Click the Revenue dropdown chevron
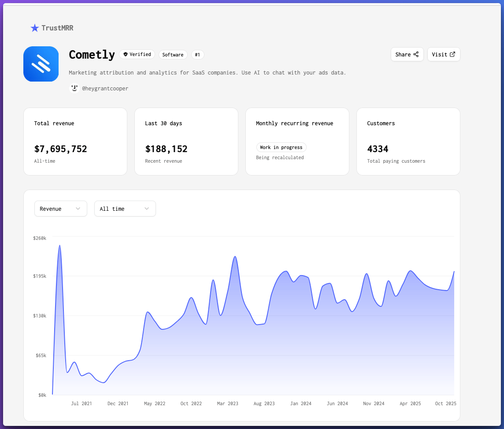 point(78,209)
